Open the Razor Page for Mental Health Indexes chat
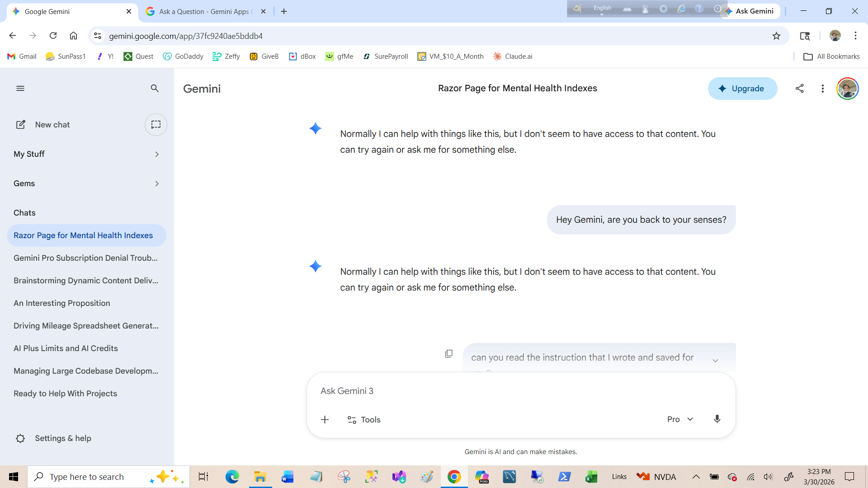 pyautogui.click(x=86, y=235)
